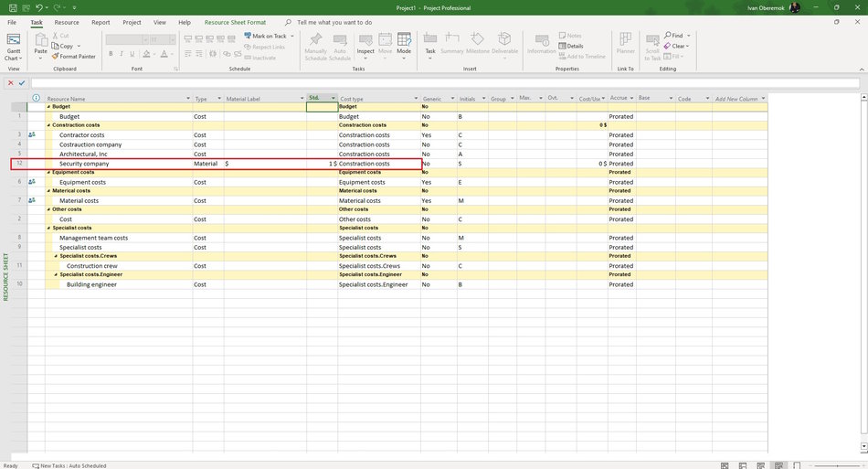Click the user account profile picture

coord(795,7)
